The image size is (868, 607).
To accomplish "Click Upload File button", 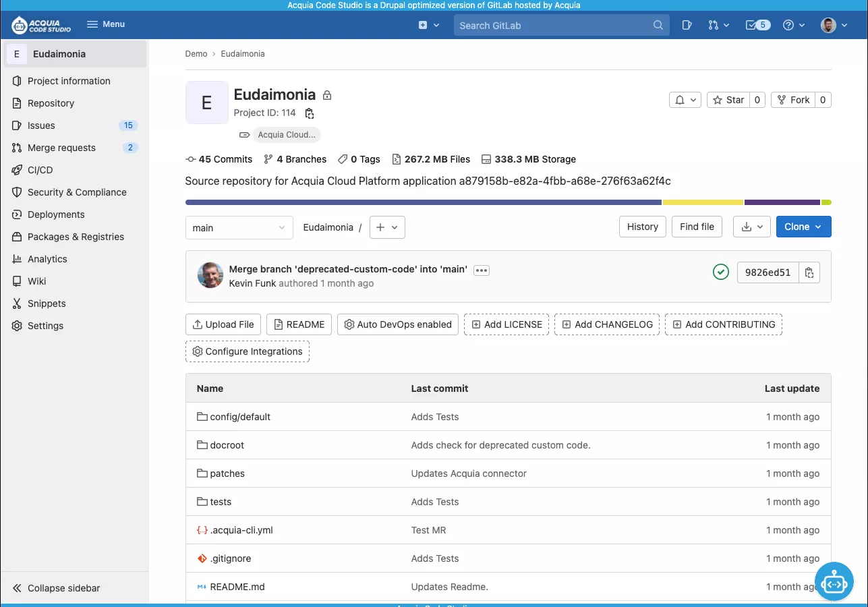I will click(223, 324).
